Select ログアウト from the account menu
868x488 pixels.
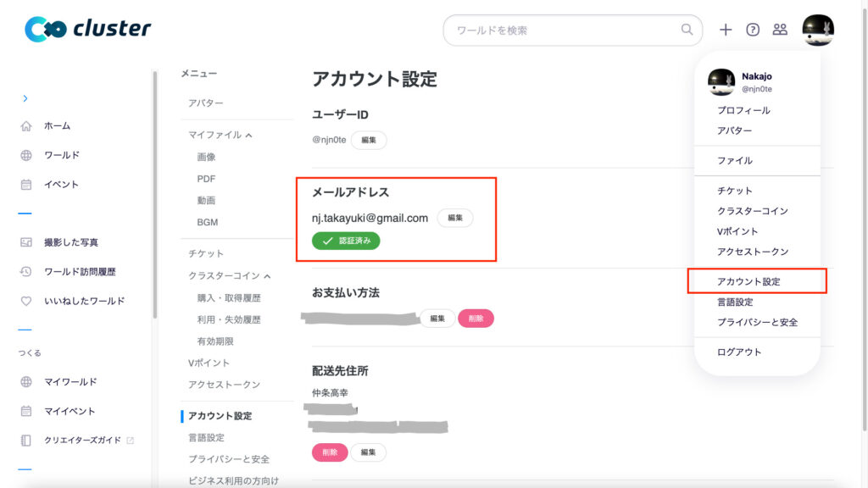tap(741, 352)
